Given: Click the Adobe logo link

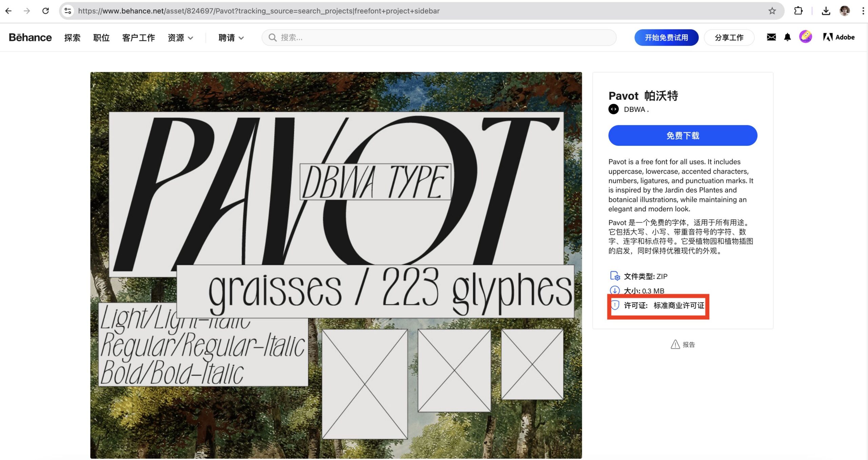Looking at the screenshot, I should [839, 37].
